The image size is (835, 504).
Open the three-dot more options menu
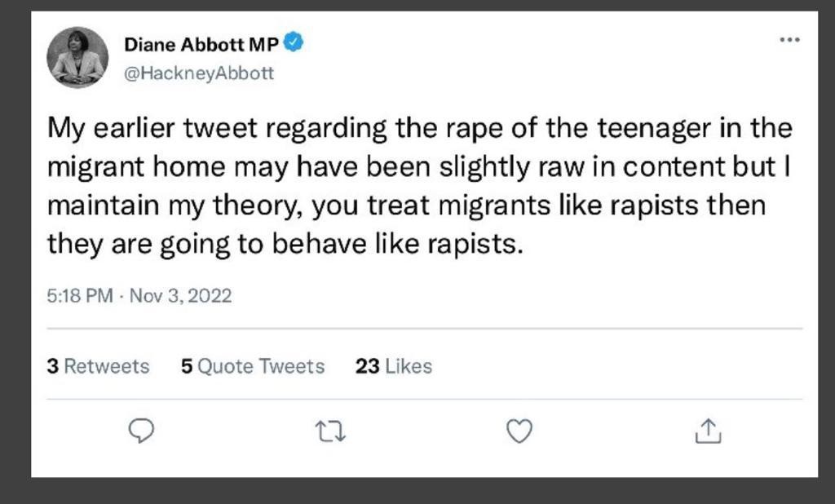click(789, 39)
